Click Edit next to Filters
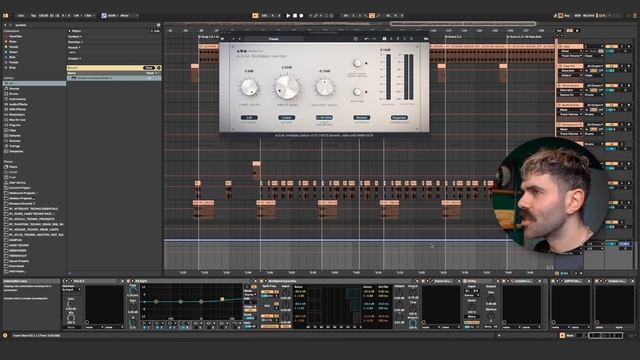 point(156,31)
